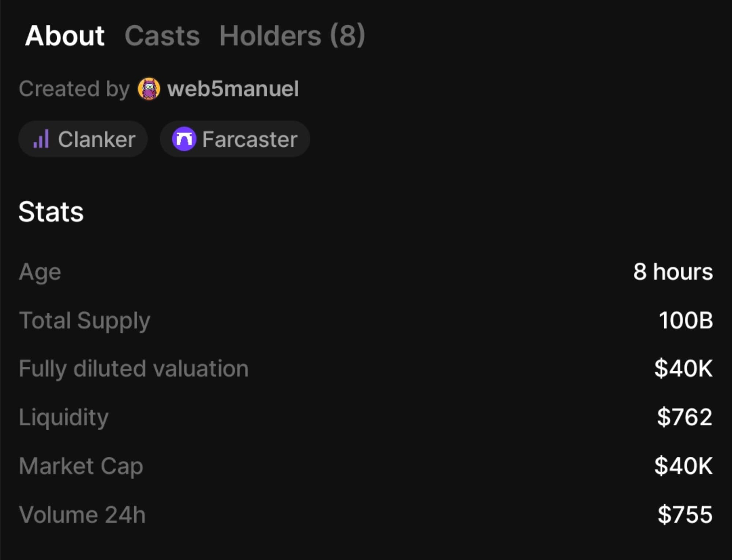Click the Liquidity row label
The image size is (732, 560).
[64, 417]
